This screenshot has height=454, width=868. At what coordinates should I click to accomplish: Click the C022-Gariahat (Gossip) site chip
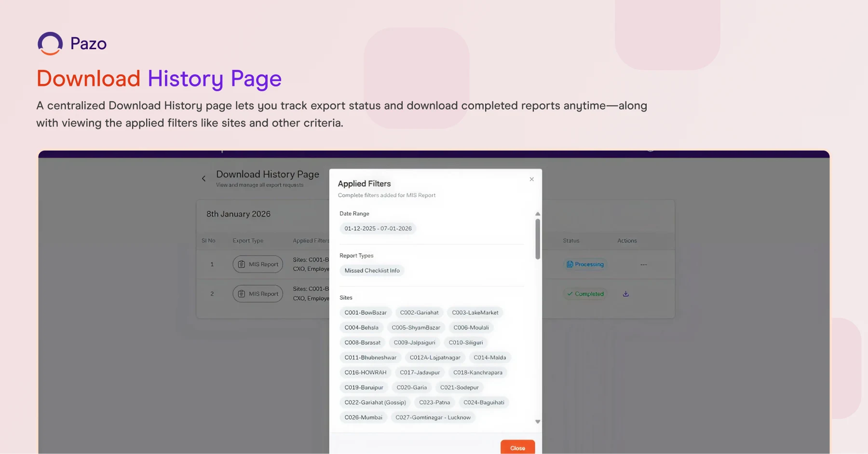[375, 402]
